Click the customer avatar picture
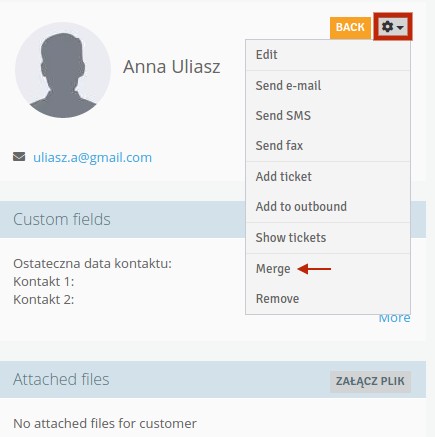Image resolution: width=435 pixels, height=437 pixels. (x=63, y=70)
